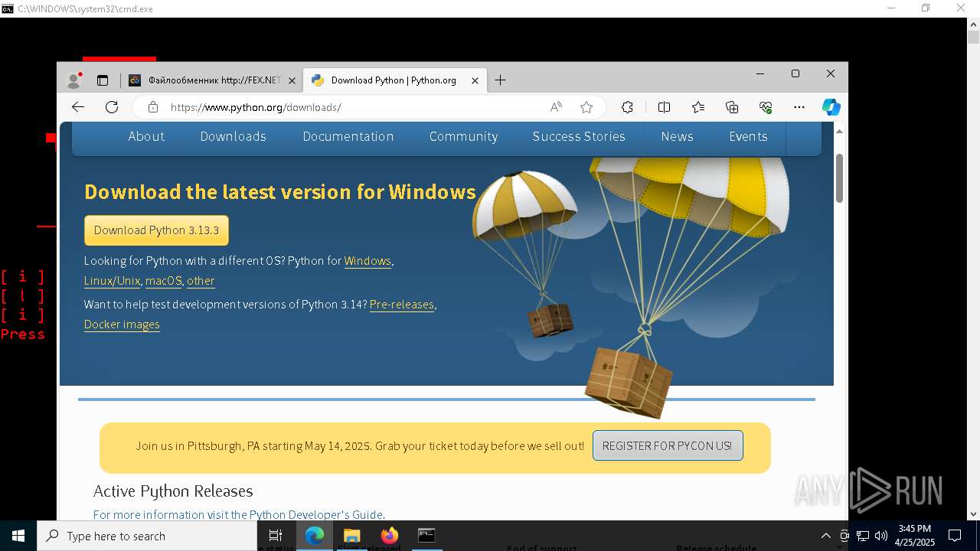This screenshot has height=551, width=980.
Task: Launch Firefox from the taskbar
Action: click(389, 536)
